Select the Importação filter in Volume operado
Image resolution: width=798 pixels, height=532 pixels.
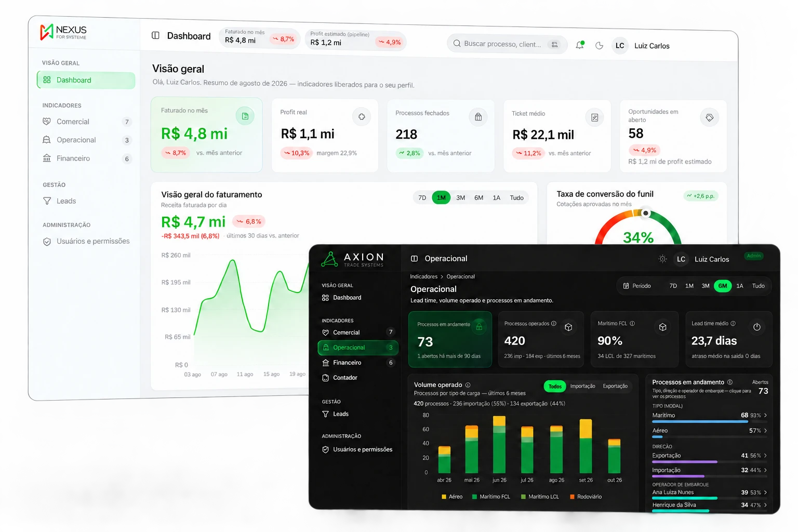(582, 387)
